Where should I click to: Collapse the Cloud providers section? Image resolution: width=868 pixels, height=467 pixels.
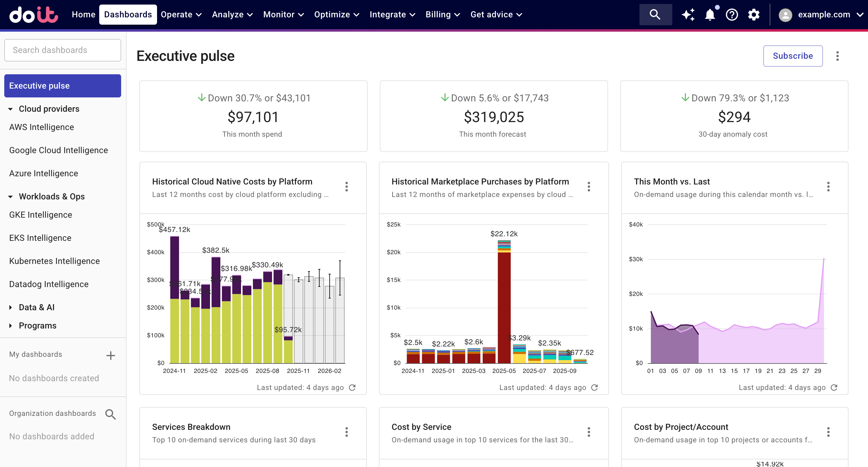(10, 109)
